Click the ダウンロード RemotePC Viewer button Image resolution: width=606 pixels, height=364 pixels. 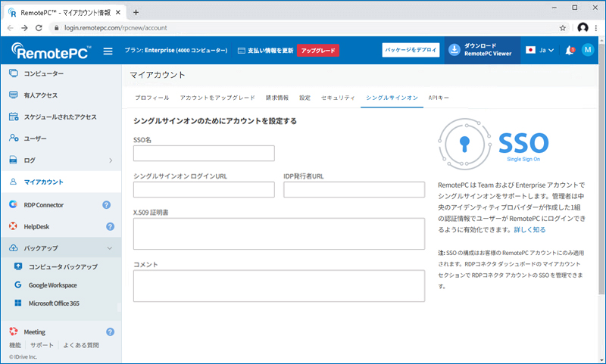483,50
